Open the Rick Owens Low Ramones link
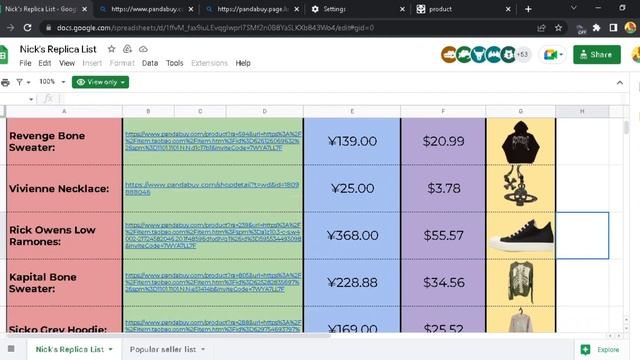640x360 pixels. (213, 236)
